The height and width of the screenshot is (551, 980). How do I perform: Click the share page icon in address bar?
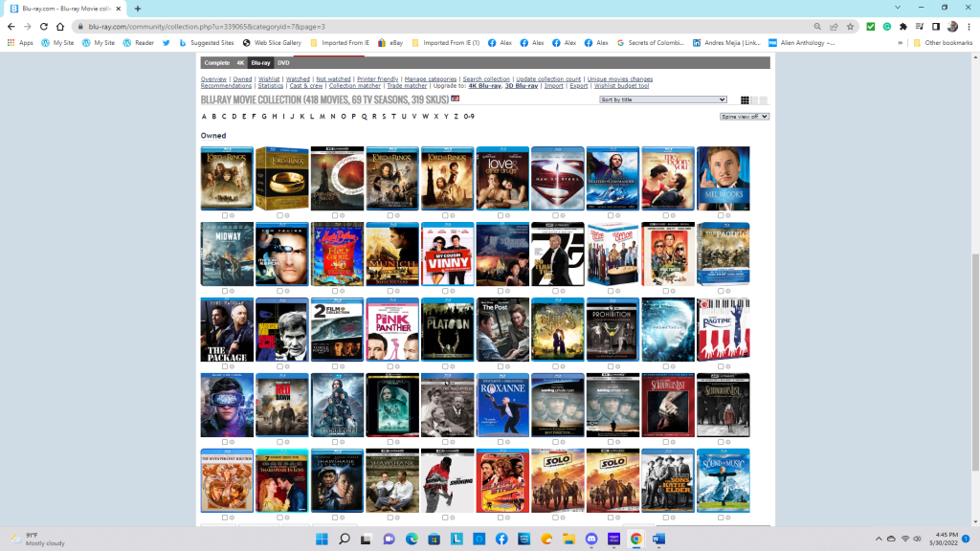tap(834, 27)
